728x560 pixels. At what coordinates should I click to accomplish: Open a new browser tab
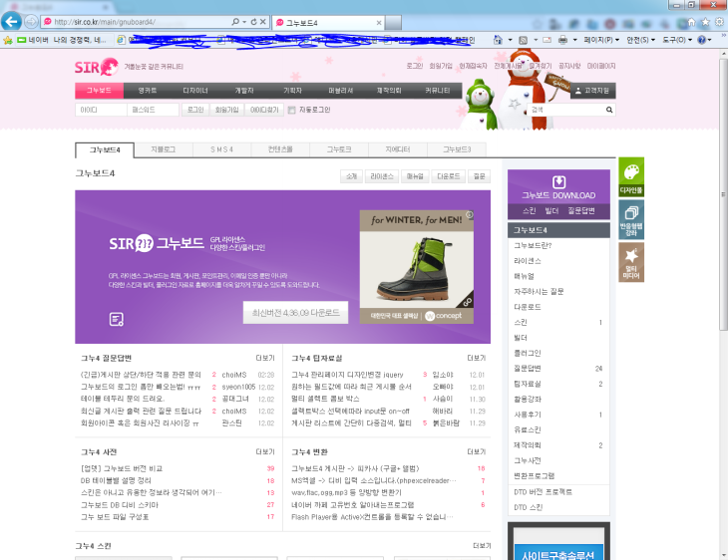click(x=393, y=22)
